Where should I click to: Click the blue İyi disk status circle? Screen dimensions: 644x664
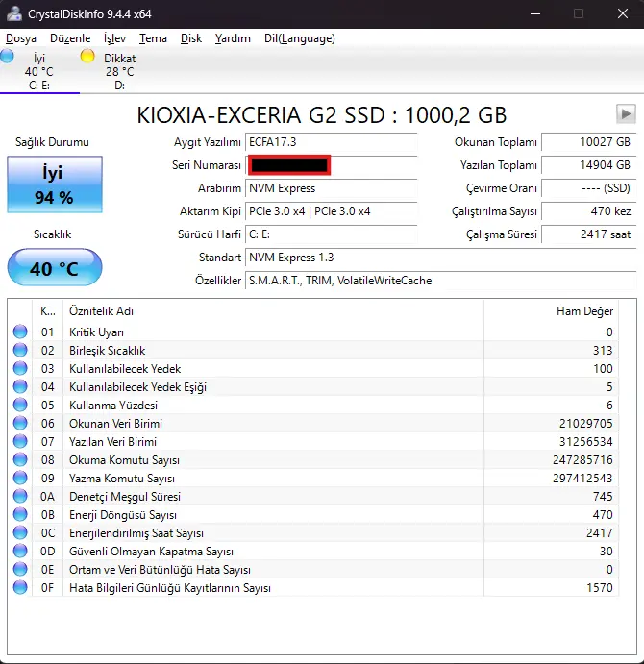(7, 56)
